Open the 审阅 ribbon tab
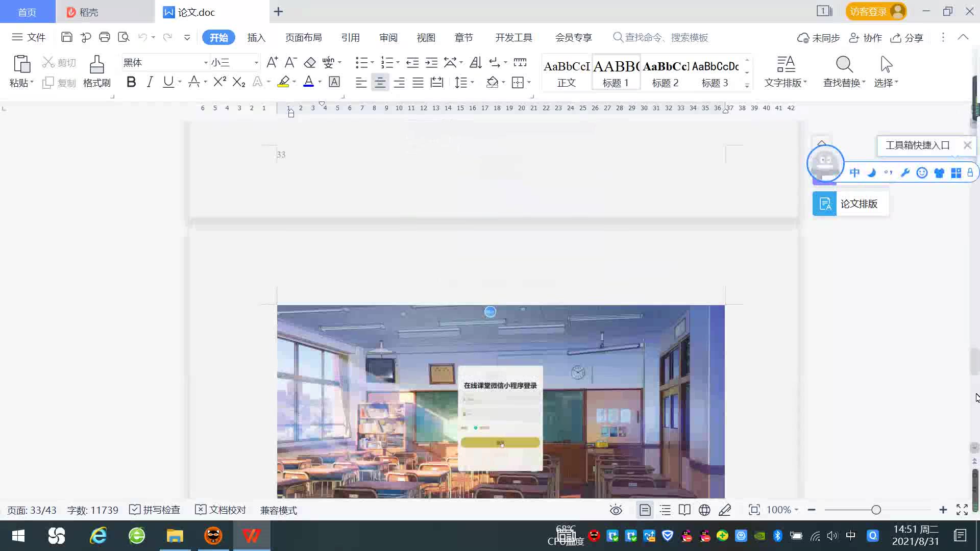Image resolution: width=980 pixels, height=551 pixels. [x=388, y=37]
